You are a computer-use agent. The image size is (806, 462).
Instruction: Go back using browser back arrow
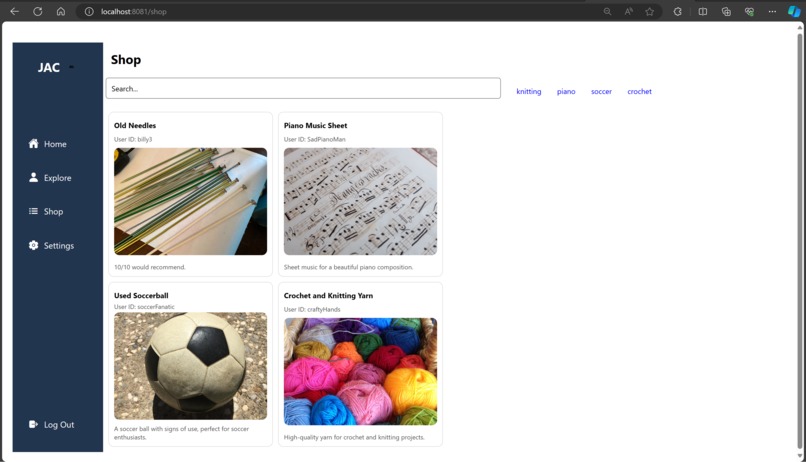(14, 11)
